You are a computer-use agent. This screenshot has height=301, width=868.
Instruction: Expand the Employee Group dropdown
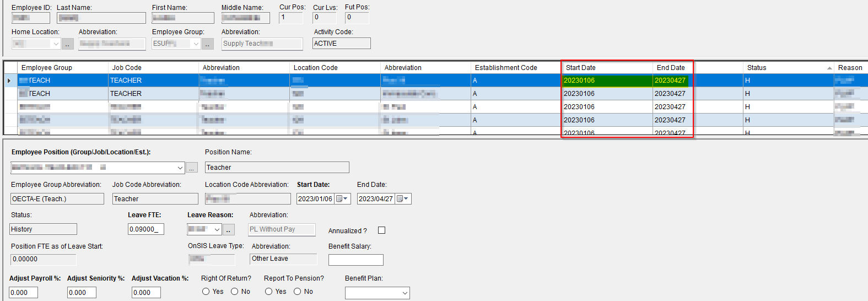196,44
